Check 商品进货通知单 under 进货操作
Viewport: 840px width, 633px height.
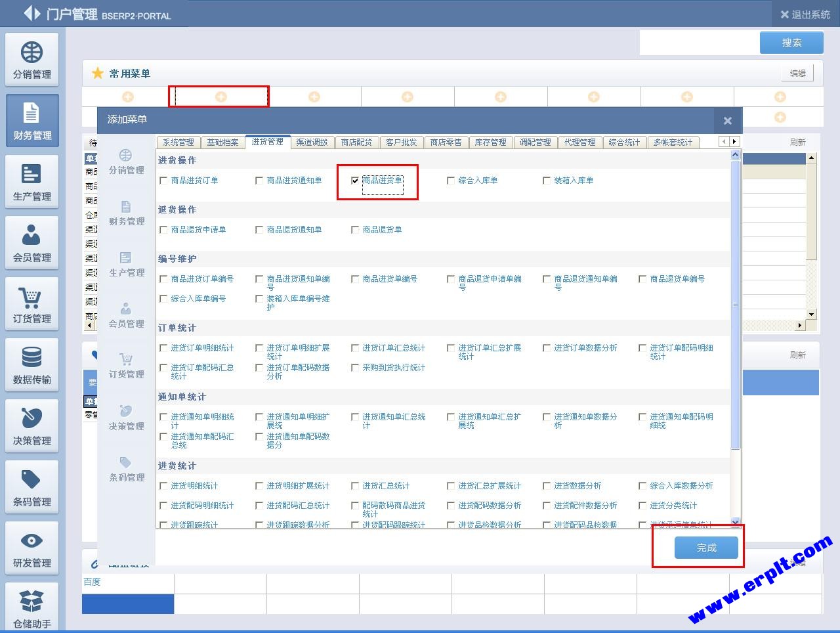pyautogui.click(x=259, y=181)
